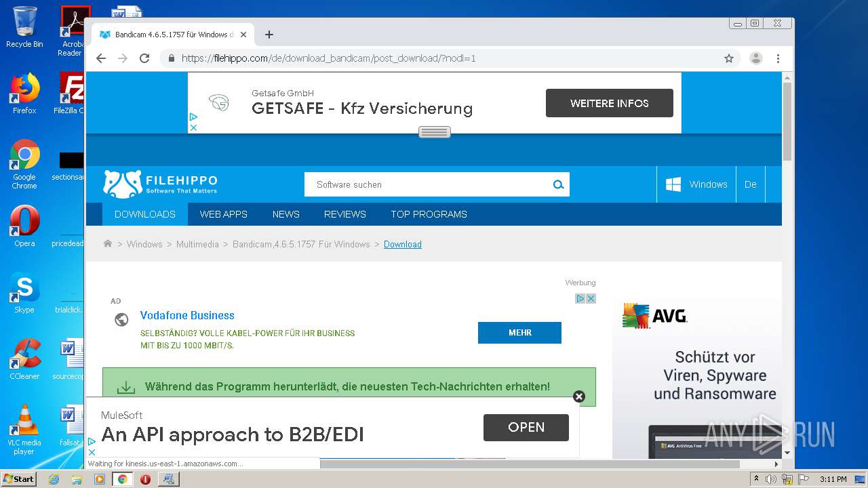Open Recycle Bin on the desktop
Image resolution: width=868 pixels, height=488 pixels.
coord(24,28)
